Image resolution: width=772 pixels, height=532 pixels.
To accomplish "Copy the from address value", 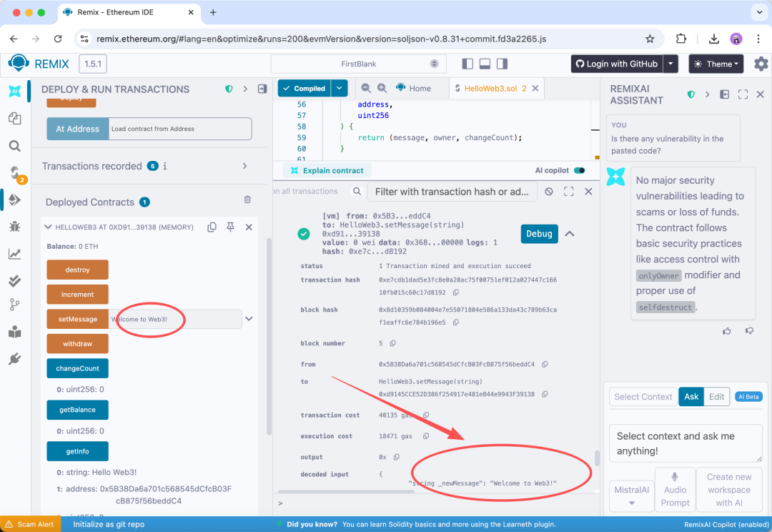I will pos(545,365).
